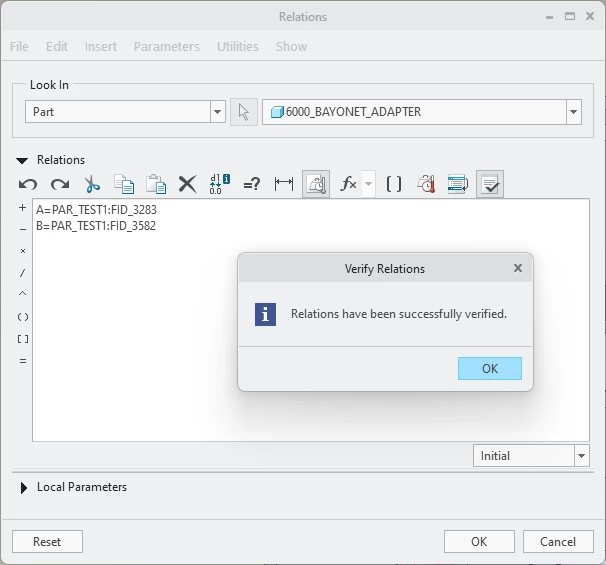606x565 pixels.
Task: Click the Cut scissors icon
Action: (92, 184)
